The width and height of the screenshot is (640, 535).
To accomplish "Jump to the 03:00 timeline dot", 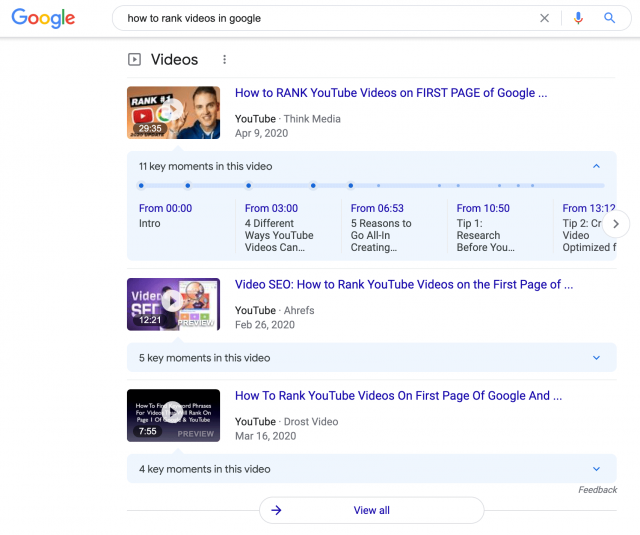I will [188, 186].
